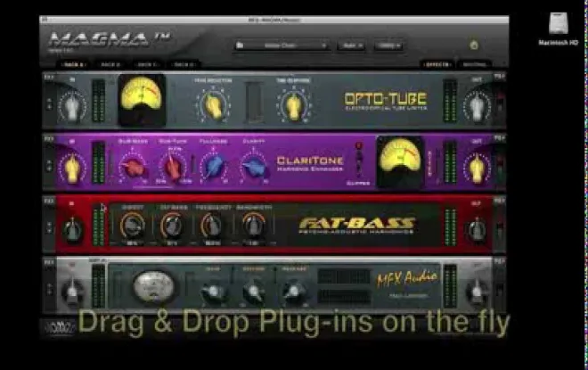This screenshot has height=370, width=588.
Task: Click the input knob on the MFX Audio rack
Action: [x=72, y=292]
